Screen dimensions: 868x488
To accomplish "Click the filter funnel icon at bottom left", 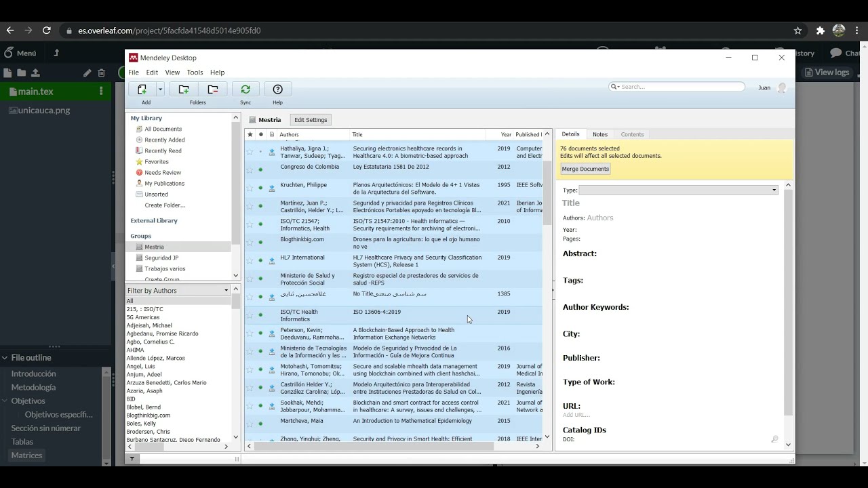I will [132, 459].
